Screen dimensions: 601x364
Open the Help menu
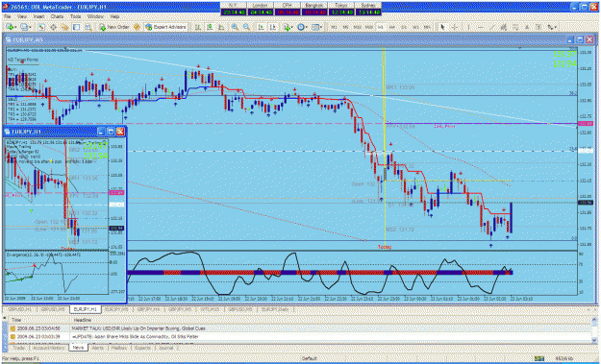coord(114,17)
